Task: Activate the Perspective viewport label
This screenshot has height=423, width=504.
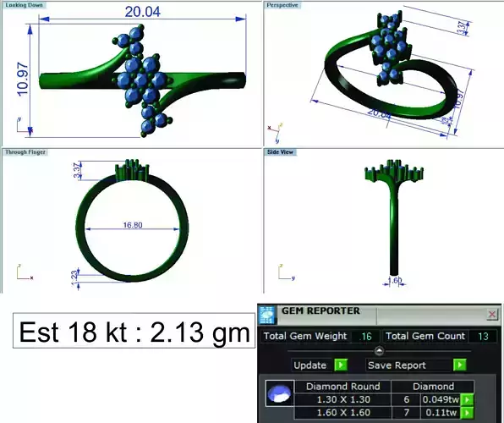Action: point(282,5)
